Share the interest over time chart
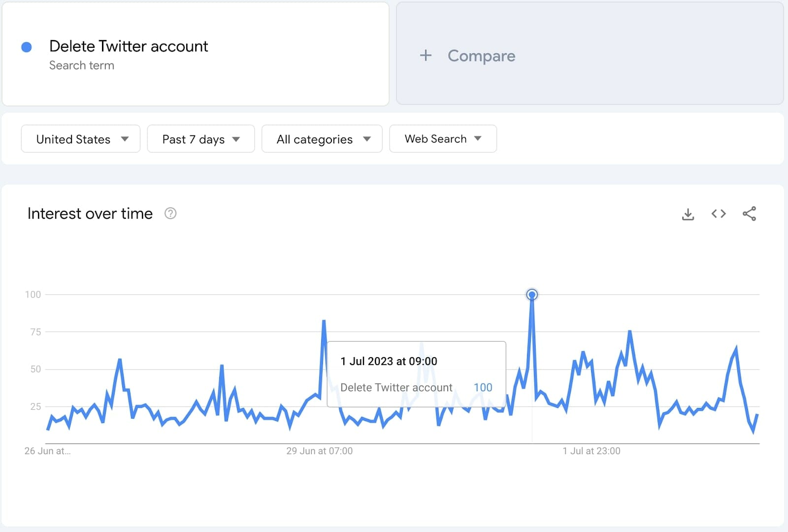Image resolution: width=788 pixels, height=532 pixels. click(x=749, y=214)
